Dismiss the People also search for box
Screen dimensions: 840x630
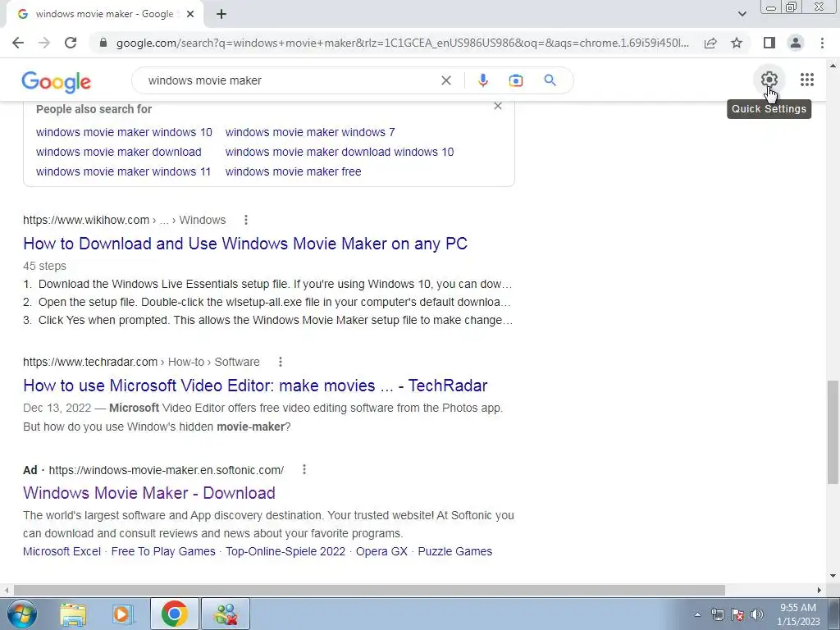pos(498,106)
